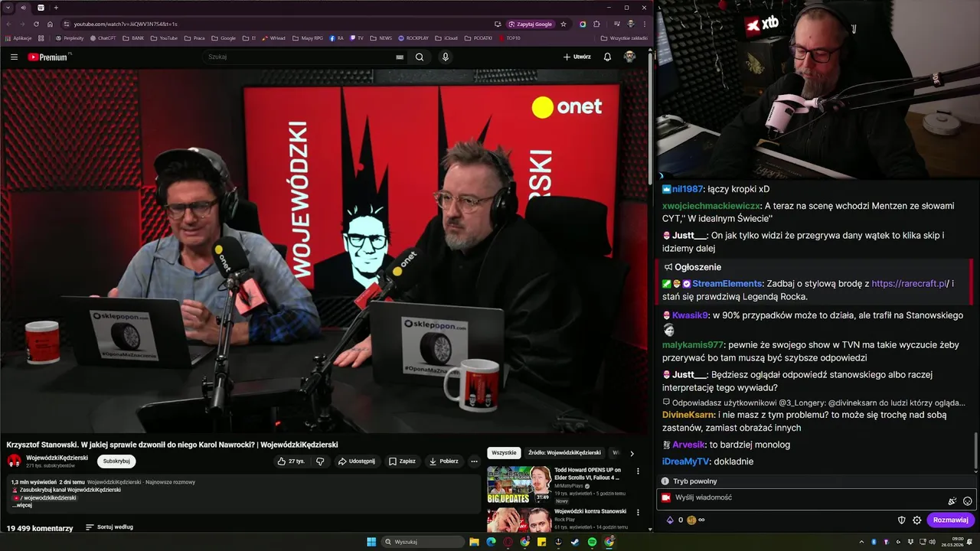
Task: Open the TOP10 bookmark
Action: pyautogui.click(x=509, y=37)
